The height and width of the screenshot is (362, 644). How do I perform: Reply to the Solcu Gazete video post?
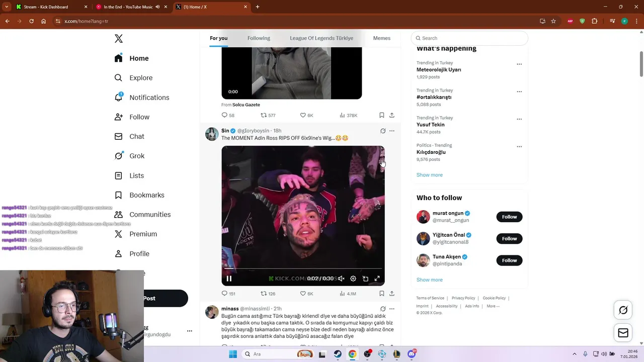point(228,115)
